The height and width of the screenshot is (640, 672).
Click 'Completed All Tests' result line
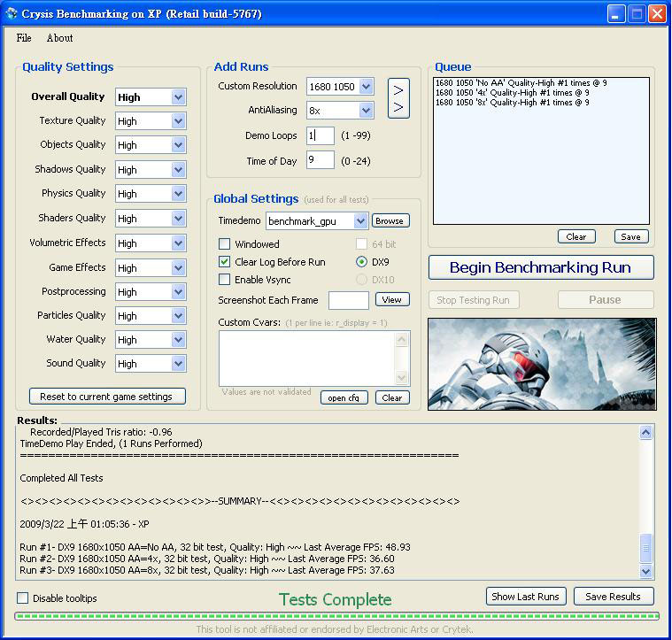(61, 478)
